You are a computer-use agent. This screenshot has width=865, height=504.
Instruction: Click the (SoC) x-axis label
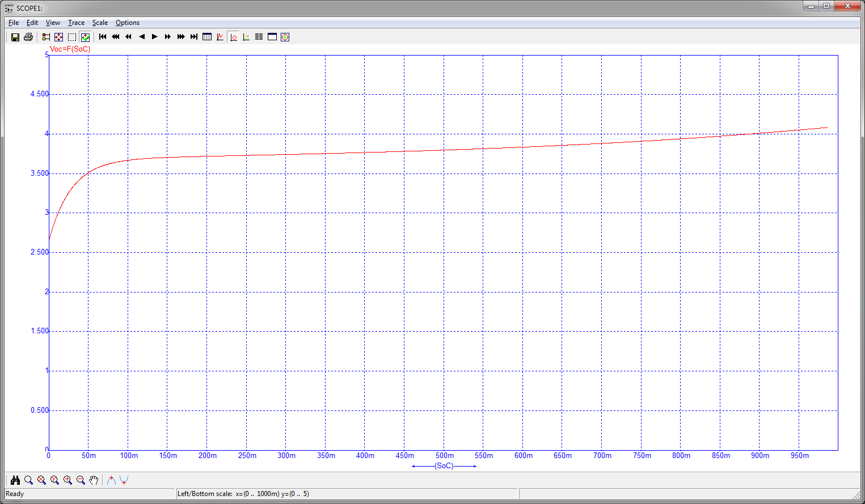pyautogui.click(x=444, y=466)
